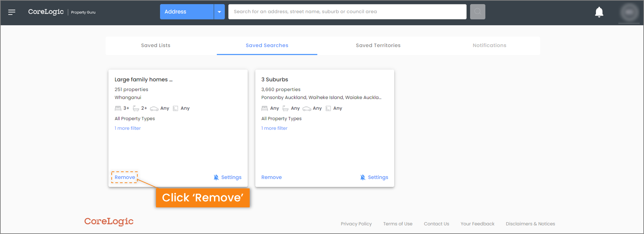
Task: Remove the Large family homes saved search
Action: pyautogui.click(x=125, y=177)
